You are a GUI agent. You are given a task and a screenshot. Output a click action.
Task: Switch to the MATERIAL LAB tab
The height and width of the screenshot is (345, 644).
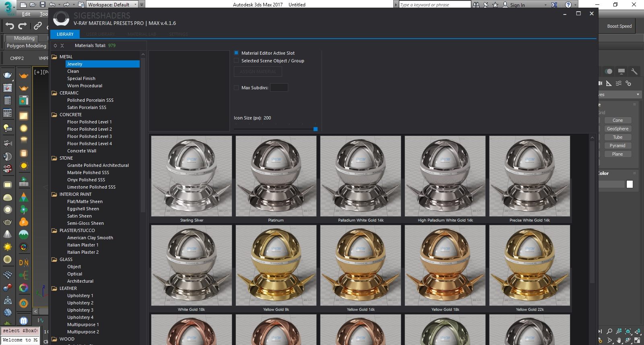coord(142,34)
